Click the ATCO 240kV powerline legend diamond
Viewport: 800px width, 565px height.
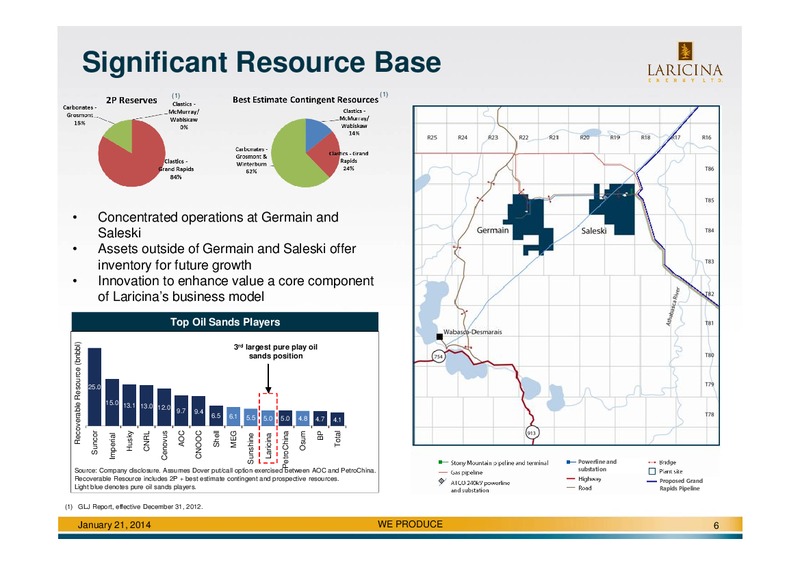coord(442,481)
